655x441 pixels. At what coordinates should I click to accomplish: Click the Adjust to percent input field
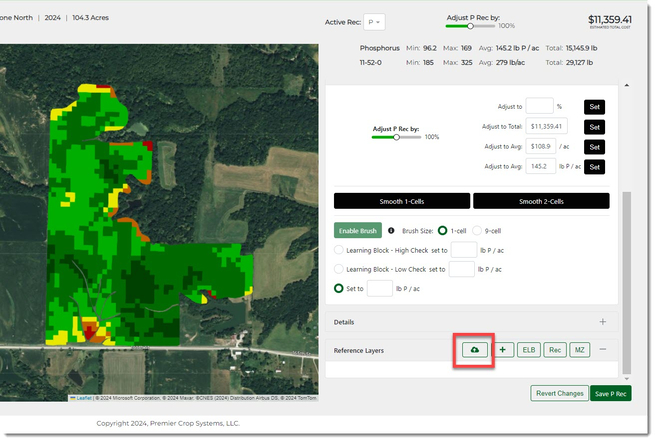click(539, 106)
